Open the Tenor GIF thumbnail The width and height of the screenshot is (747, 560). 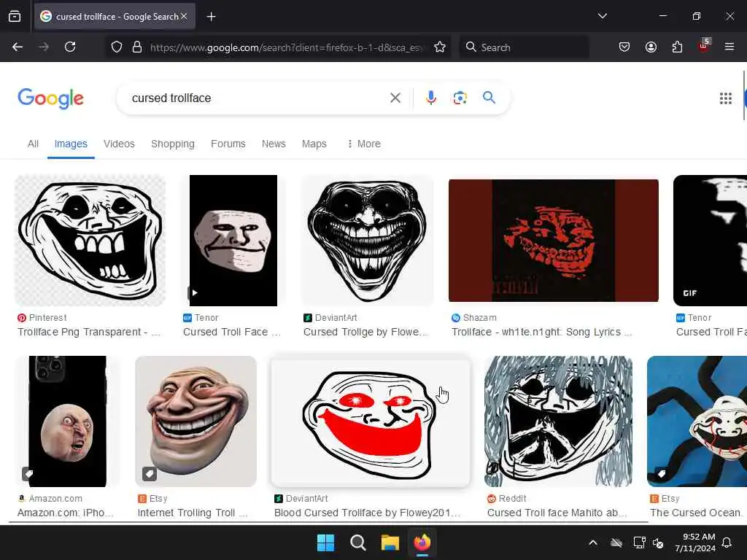click(x=710, y=241)
